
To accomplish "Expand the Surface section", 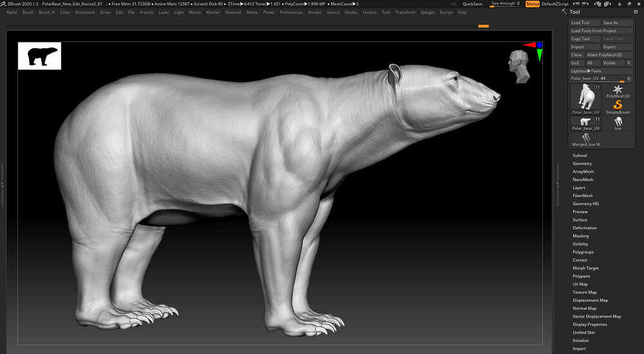I will pos(580,219).
